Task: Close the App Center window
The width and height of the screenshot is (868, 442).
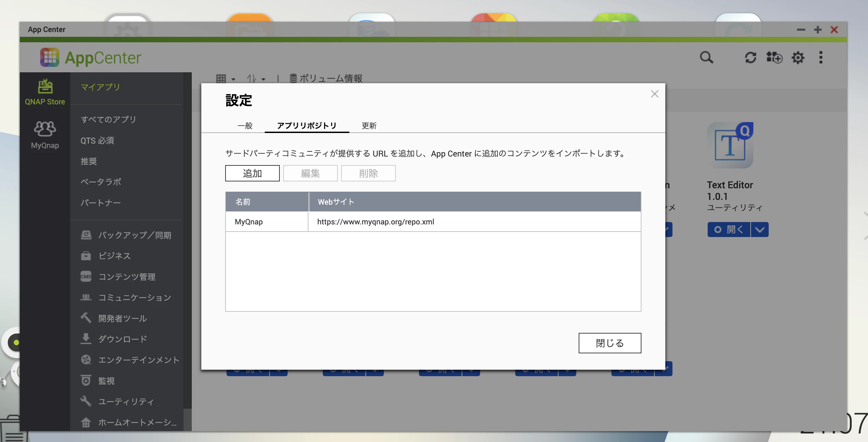Action: (x=834, y=30)
